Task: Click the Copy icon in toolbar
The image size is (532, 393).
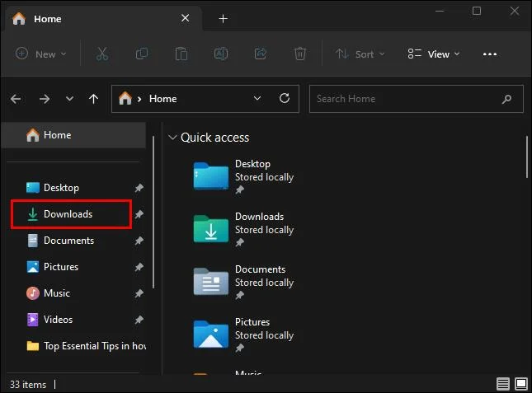Action: pos(142,54)
